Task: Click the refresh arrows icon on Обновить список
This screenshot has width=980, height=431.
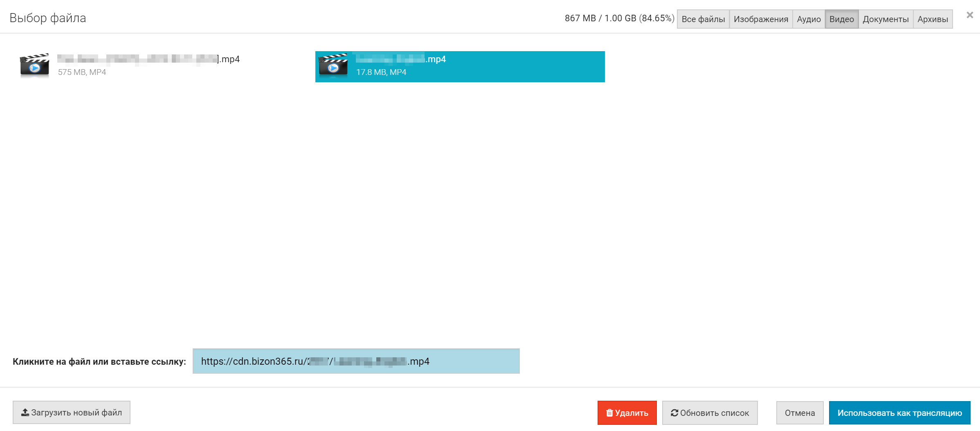Action: tap(674, 413)
